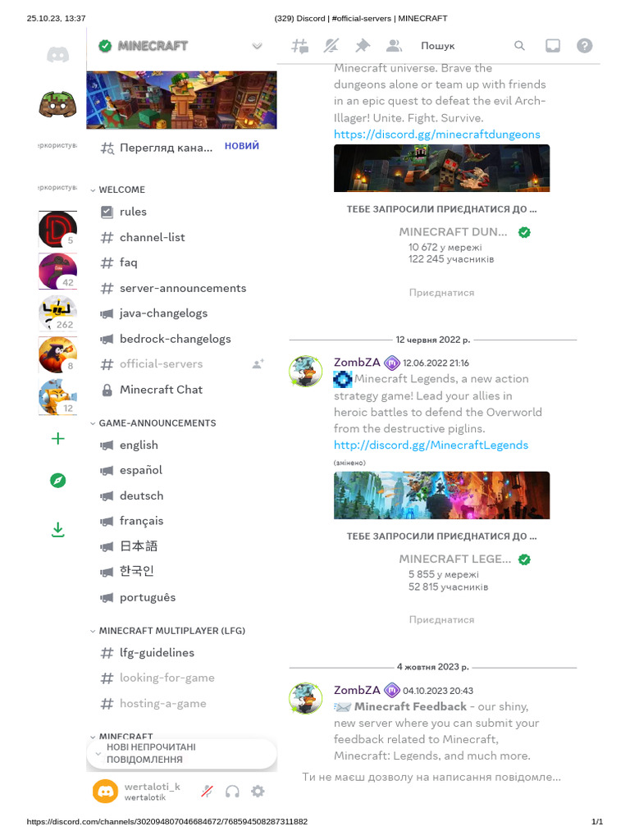Open Explore Discoverable Servers compass icon
The image size is (630, 840).
[58, 481]
